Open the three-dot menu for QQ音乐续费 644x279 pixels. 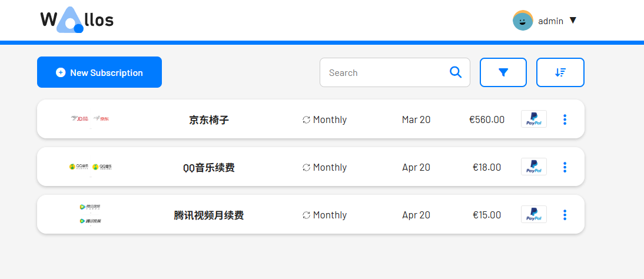[565, 167]
